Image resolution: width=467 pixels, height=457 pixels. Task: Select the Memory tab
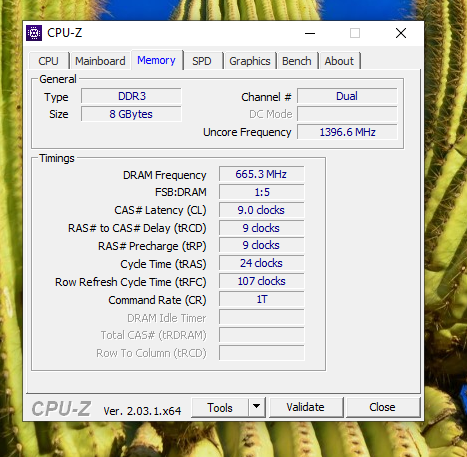[x=156, y=60]
